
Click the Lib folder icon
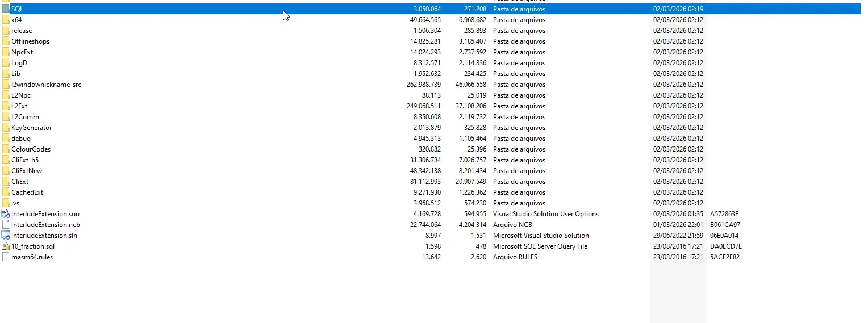(x=6, y=74)
